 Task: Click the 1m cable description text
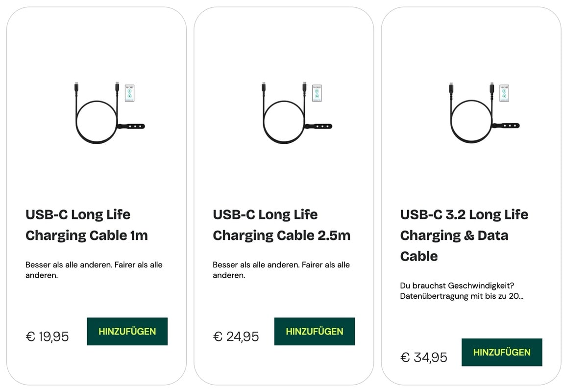click(x=94, y=270)
